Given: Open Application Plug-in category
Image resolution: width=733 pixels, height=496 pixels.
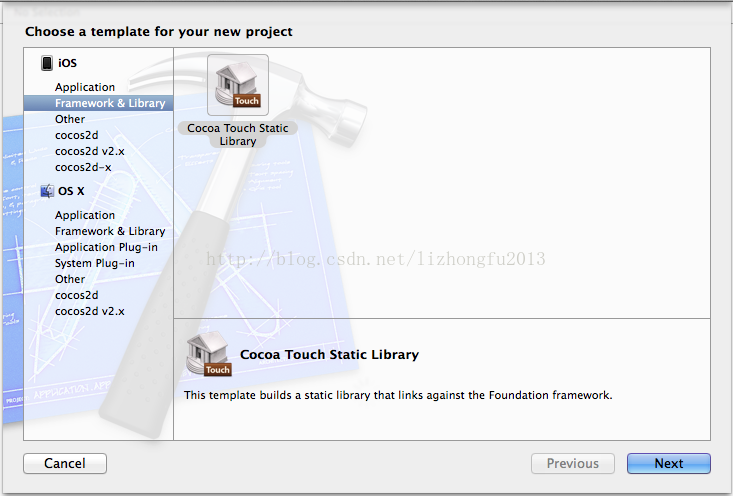Looking at the screenshot, I should [x=106, y=247].
